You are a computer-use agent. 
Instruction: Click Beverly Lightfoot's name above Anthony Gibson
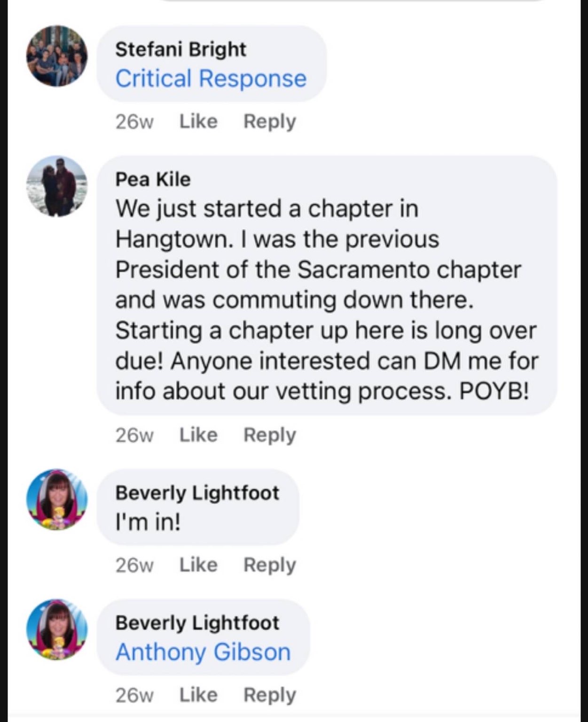(197, 623)
